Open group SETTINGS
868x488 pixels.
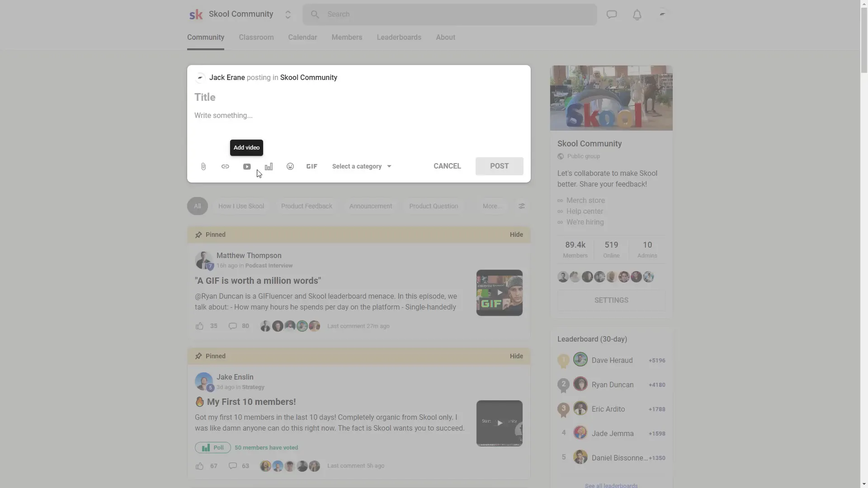click(611, 300)
